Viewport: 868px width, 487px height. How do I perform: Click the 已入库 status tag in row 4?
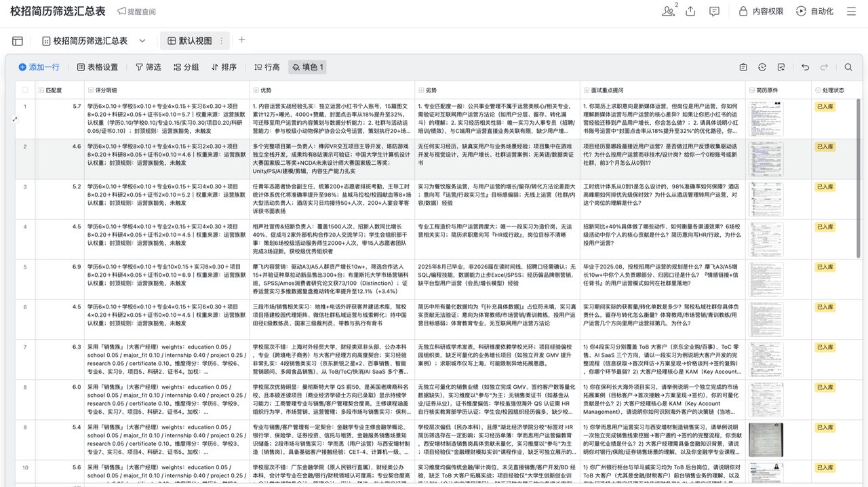pyautogui.click(x=825, y=227)
